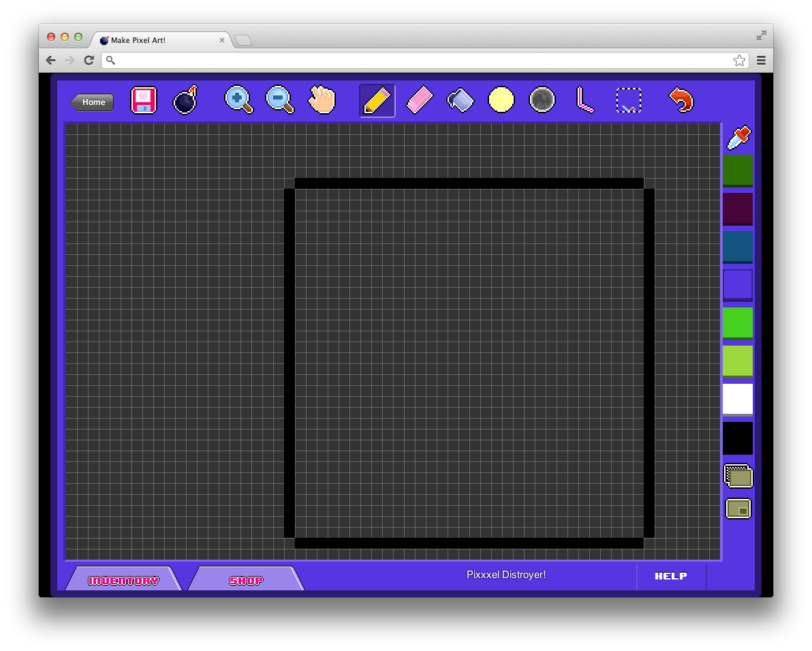The height and width of the screenshot is (651, 812).
Task: Reload the page
Action: pos(89,60)
